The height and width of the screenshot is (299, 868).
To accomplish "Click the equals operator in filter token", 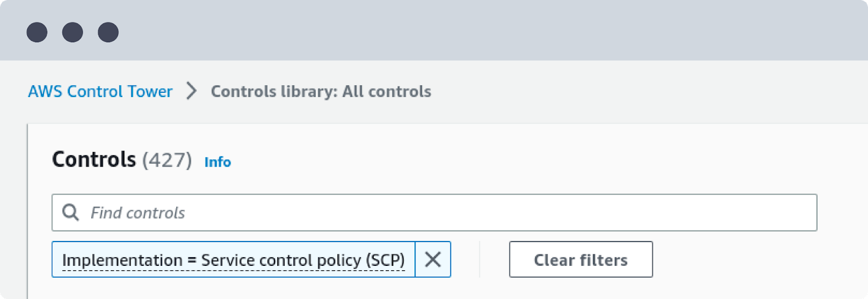I will pyautogui.click(x=192, y=260).
